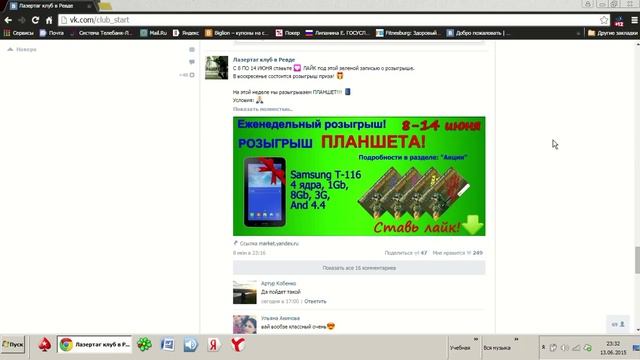The width and height of the screenshot is (640, 360).
Task: Click the comment bubble icon in left panel
Action: coord(192,62)
